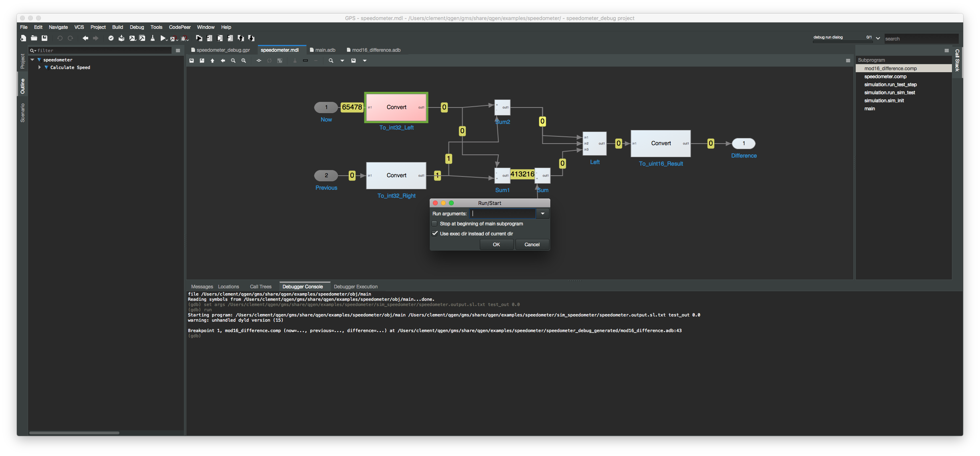Select simulation.run_test_step stack frame
Screen dimensions: 980x456
coord(903,85)
